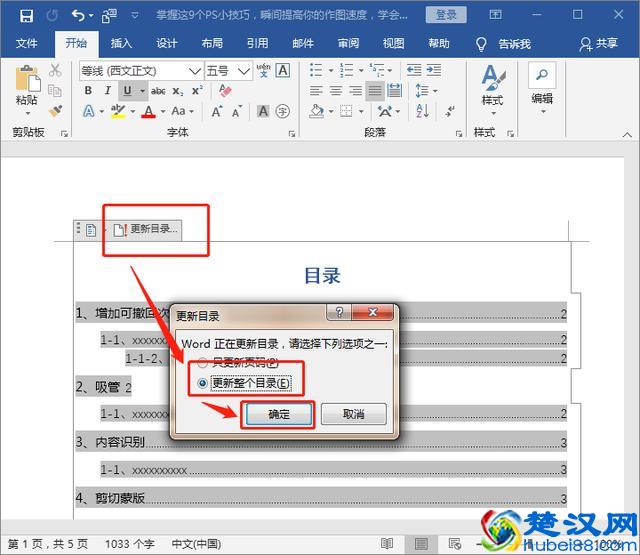Clear all formatting with eraser icon

click(x=225, y=91)
